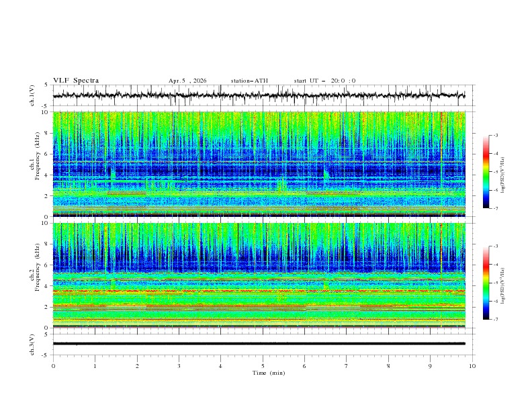Click the "Time (min)" axis label
Image resolution: width=532 pixels, height=411 pixels.
[269, 373]
